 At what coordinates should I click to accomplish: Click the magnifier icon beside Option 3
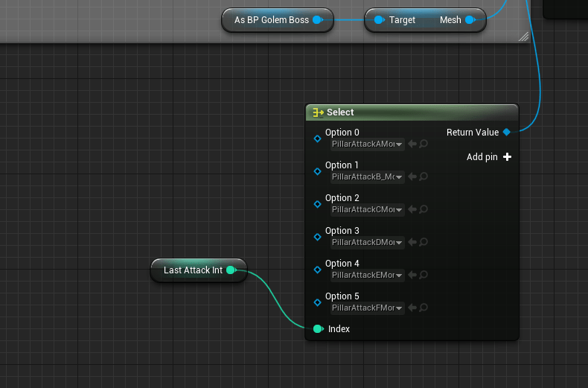pos(424,243)
